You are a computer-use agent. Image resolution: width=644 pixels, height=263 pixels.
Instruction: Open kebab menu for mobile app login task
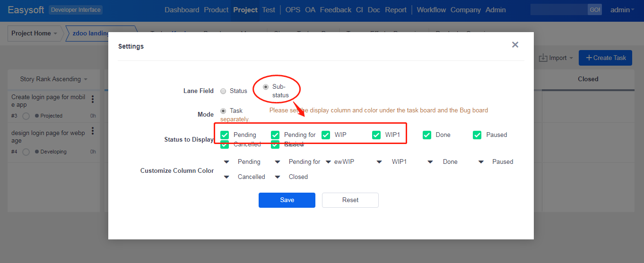(x=93, y=99)
